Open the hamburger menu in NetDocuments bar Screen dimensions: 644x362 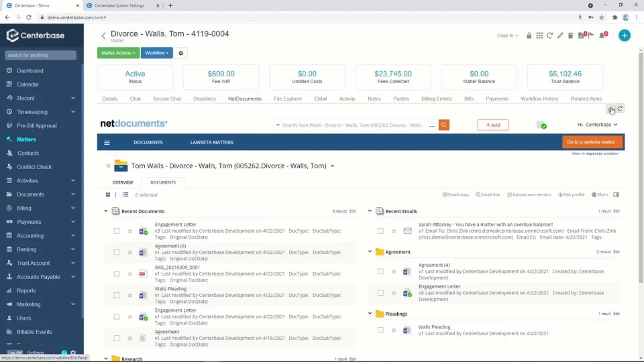(x=107, y=142)
